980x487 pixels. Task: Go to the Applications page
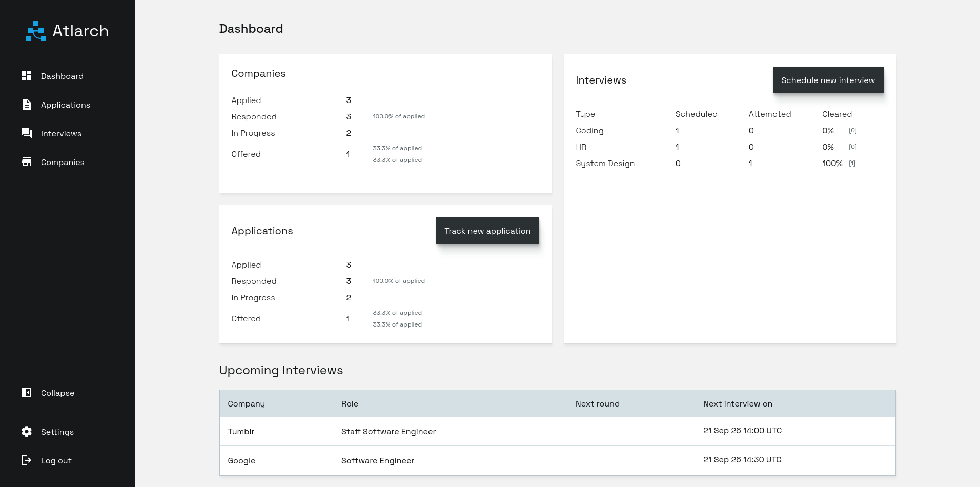coord(66,105)
